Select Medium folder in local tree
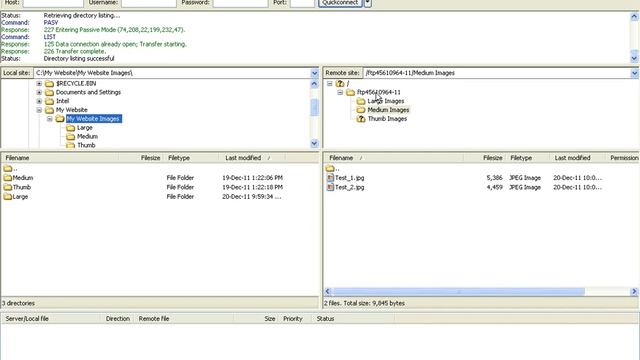The width and height of the screenshot is (640, 360). coord(87,136)
